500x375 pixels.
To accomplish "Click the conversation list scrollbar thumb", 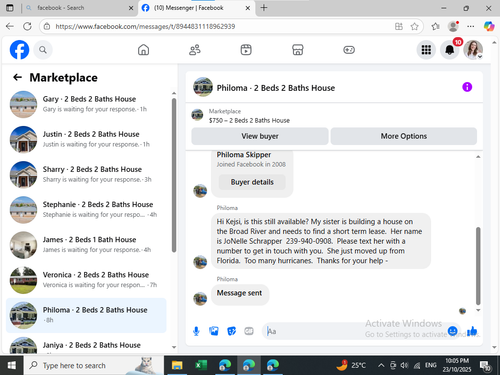I will 174,175.
